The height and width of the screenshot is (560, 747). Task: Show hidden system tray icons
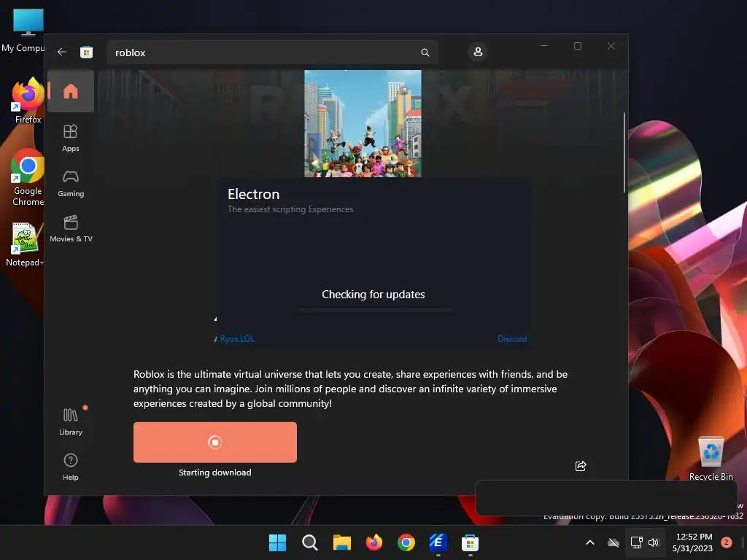click(x=589, y=542)
